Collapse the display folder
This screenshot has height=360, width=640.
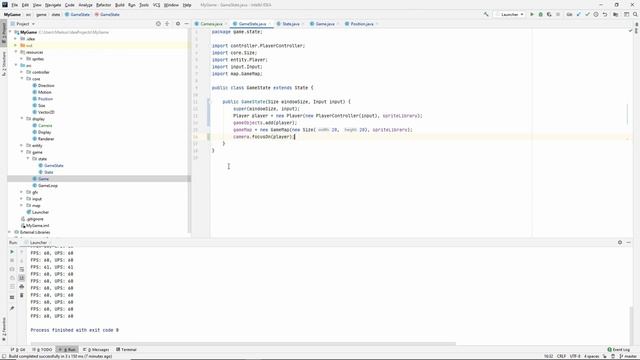(x=22, y=119)
